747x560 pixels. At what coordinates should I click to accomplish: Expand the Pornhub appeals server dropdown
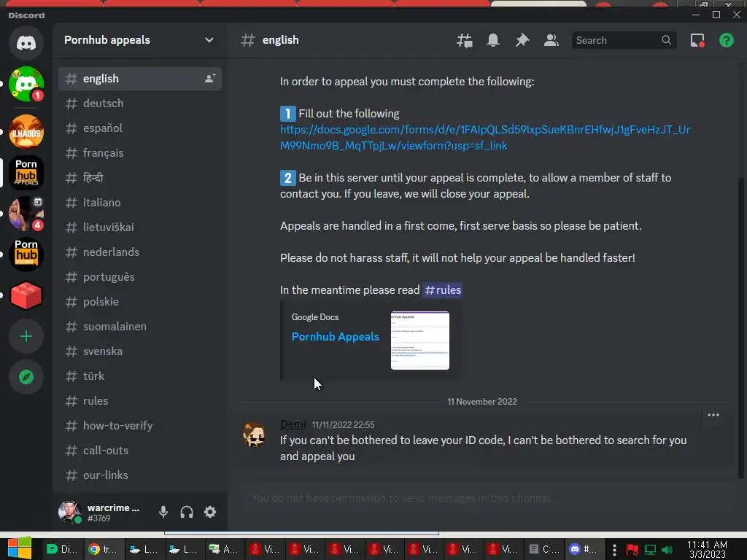209,40
